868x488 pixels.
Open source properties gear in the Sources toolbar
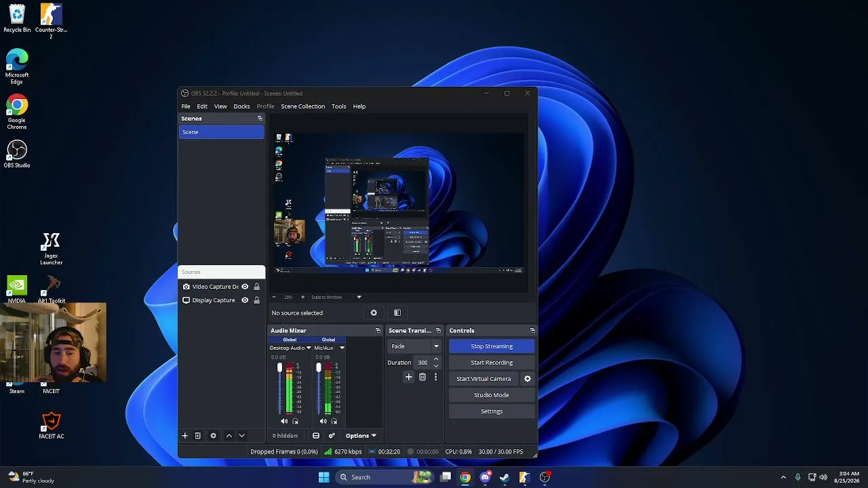point(213,436)
